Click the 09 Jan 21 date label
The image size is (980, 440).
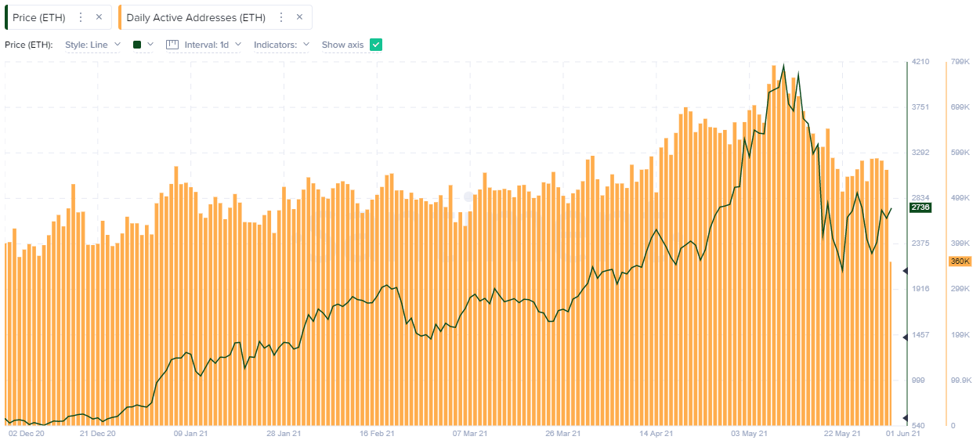190,432
